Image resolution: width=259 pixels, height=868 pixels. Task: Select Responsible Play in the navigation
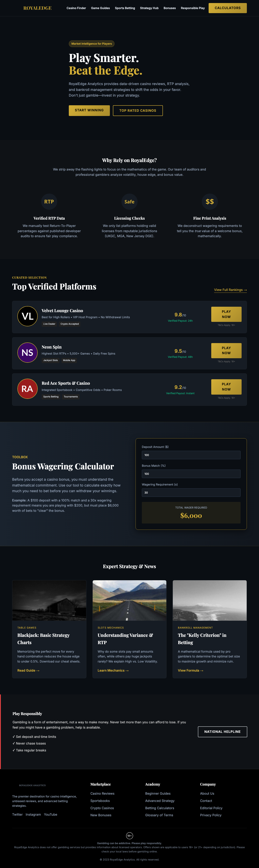(193, 8)
